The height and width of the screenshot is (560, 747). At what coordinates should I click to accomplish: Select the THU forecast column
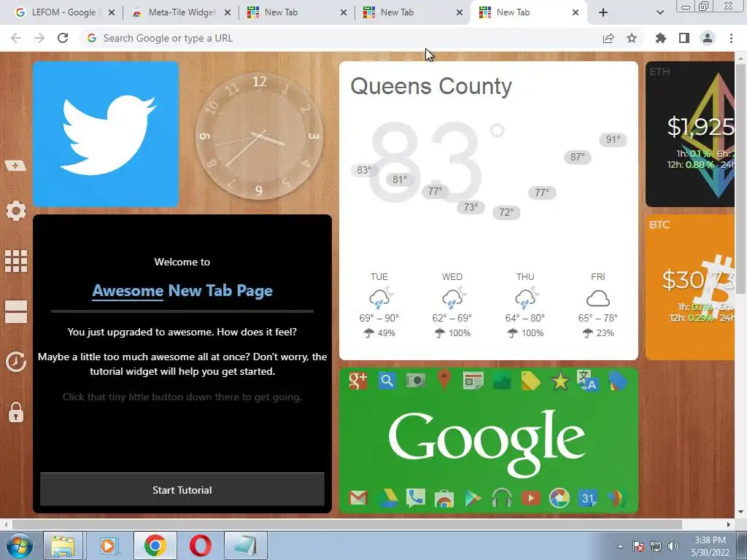(x=525, y=305)
